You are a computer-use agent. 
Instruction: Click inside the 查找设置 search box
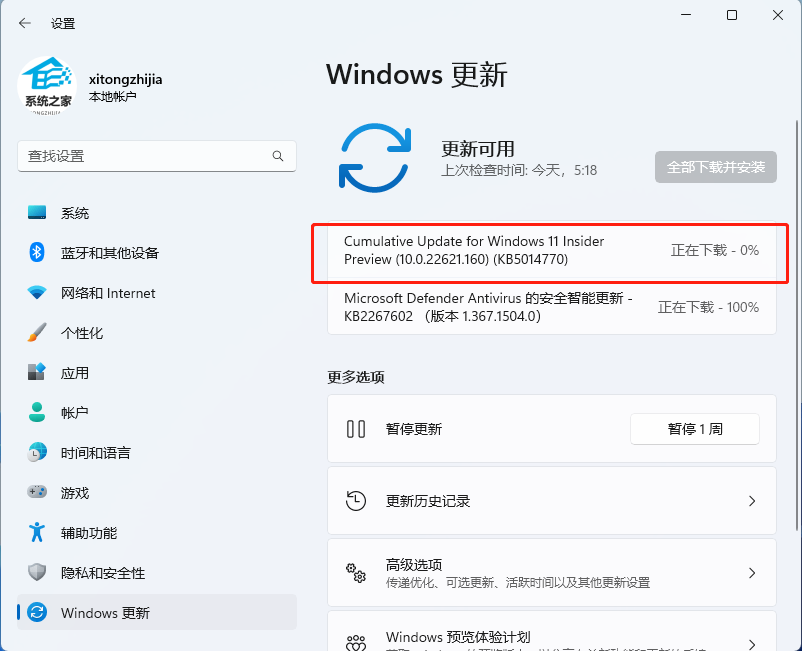[150, 157]
